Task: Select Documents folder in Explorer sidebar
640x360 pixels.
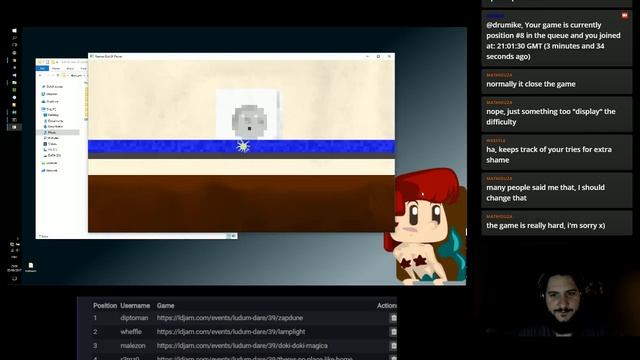Action: point(53,121)
